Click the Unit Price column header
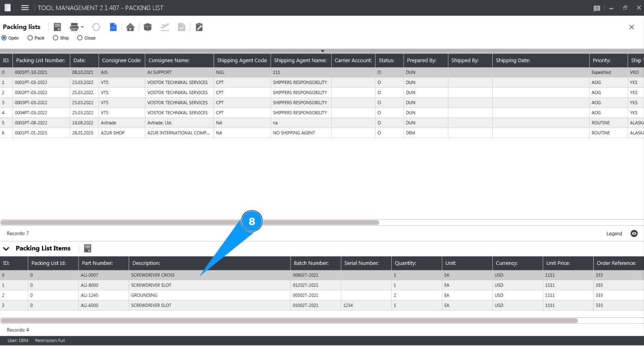This screenshot has height=346, width=644. point(568,263)
